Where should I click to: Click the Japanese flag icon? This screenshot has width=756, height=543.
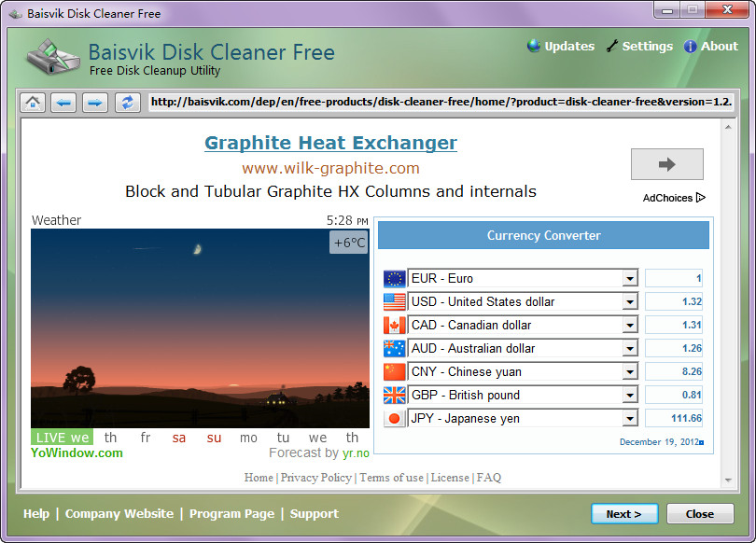(x=395, y=418)
